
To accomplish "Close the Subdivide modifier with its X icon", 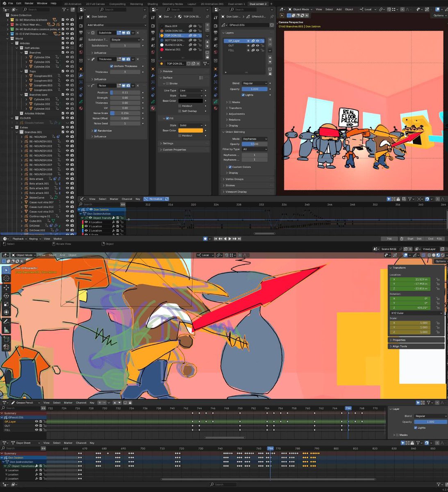I will coord(138,33).
